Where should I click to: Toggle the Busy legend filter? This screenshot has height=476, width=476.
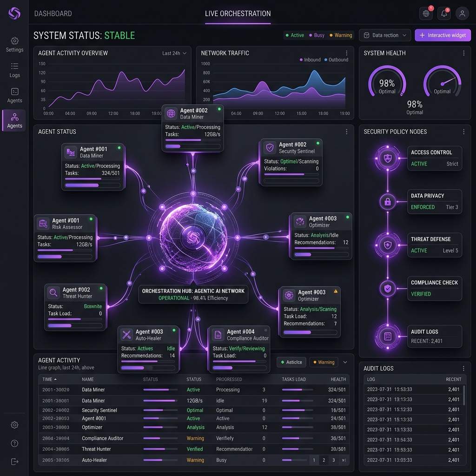pos(317,35)
